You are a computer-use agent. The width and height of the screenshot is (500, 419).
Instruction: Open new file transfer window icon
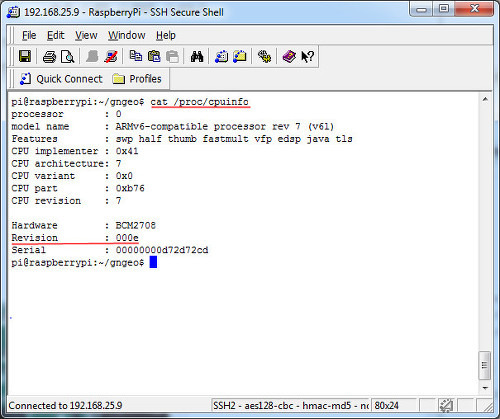tap(240, 56)
